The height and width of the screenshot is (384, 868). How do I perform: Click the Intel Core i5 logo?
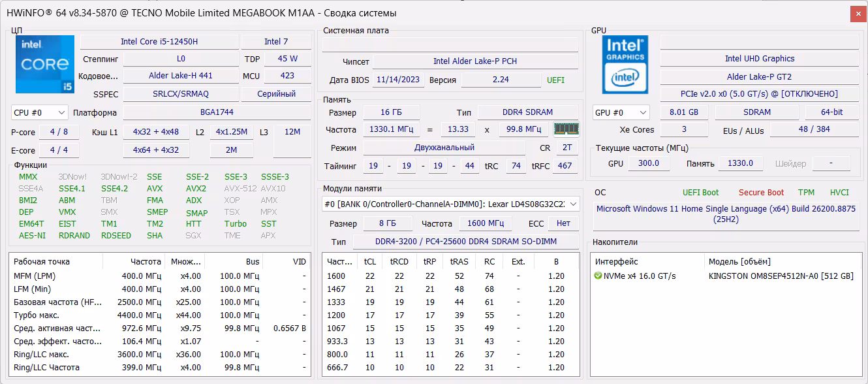pyautogui.click(x=46, y=64)
